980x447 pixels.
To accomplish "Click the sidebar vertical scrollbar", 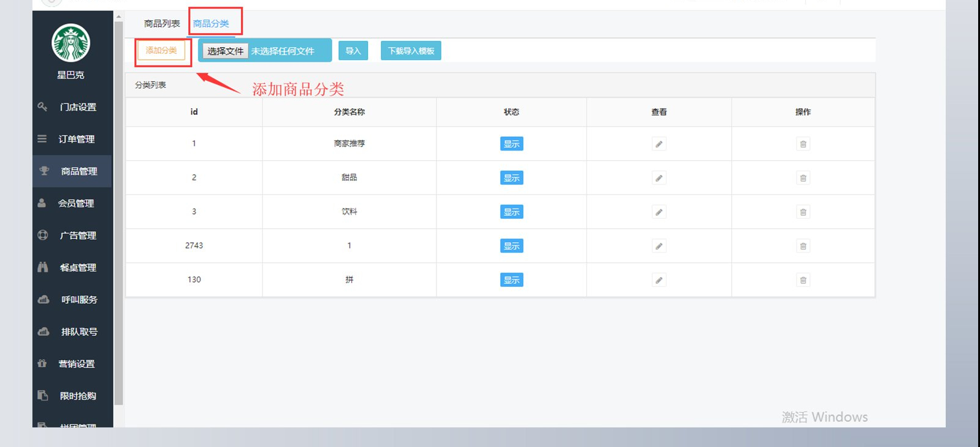I will click(119, 214).
